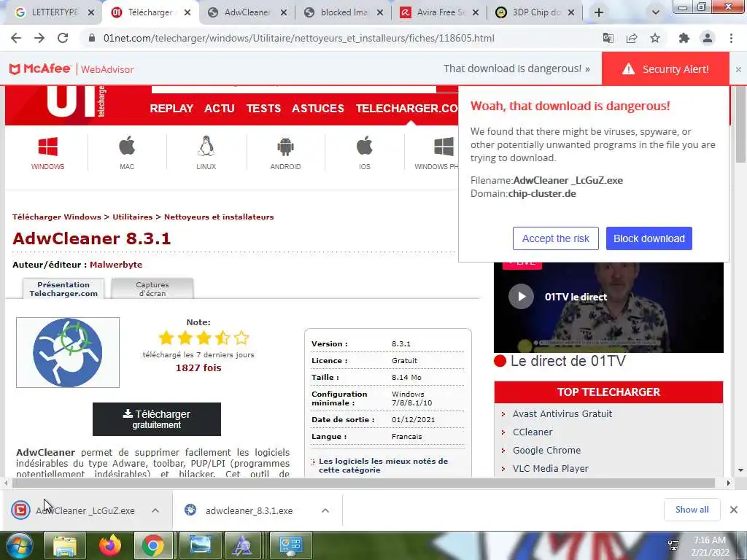The image size is (747, 560).
Task: Select the Mac platform icon
Action: point(127,153)
